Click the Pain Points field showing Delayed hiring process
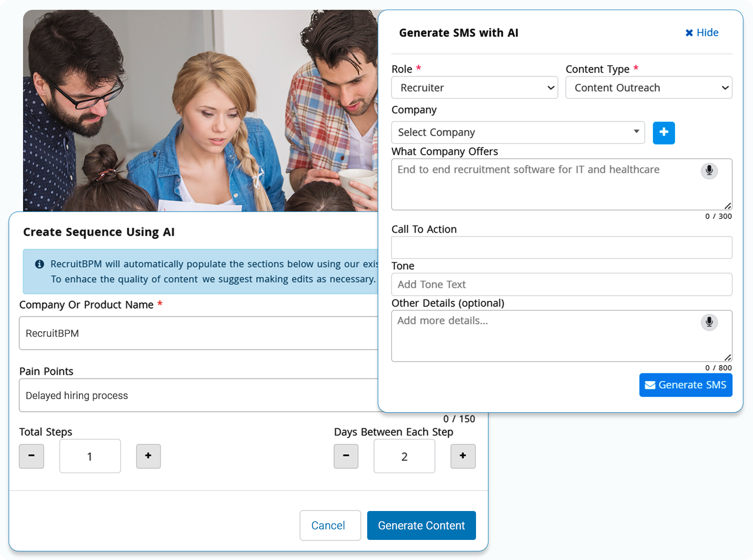The height and width of the screenshot is (560, 753). pos(196,395)
